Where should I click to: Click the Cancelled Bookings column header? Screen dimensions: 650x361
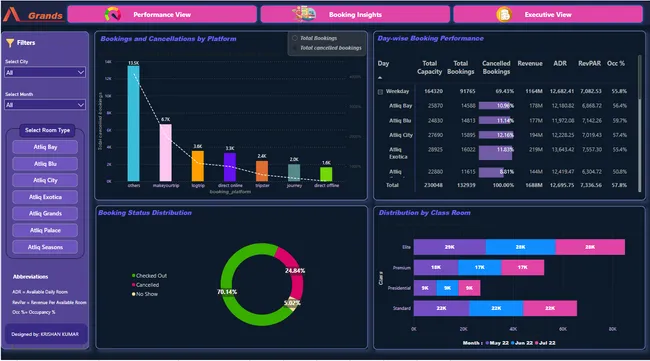496,68
